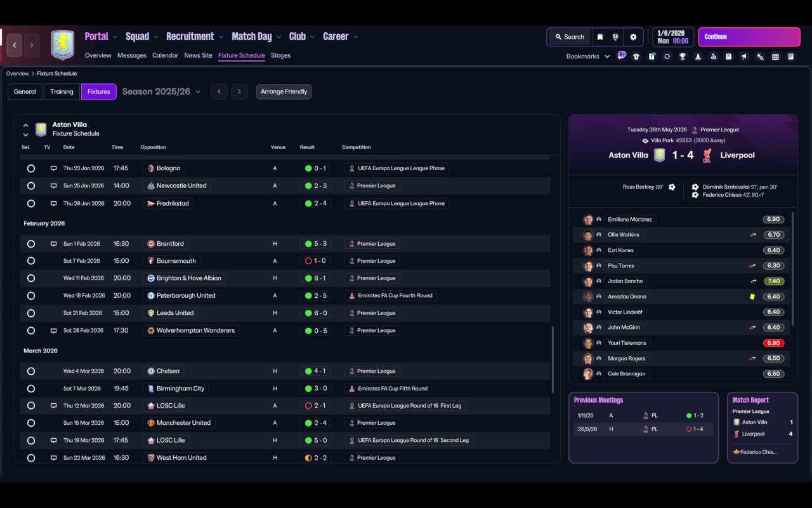
Task: Open the Portal dropdown menu
Action: pos(101,37)
